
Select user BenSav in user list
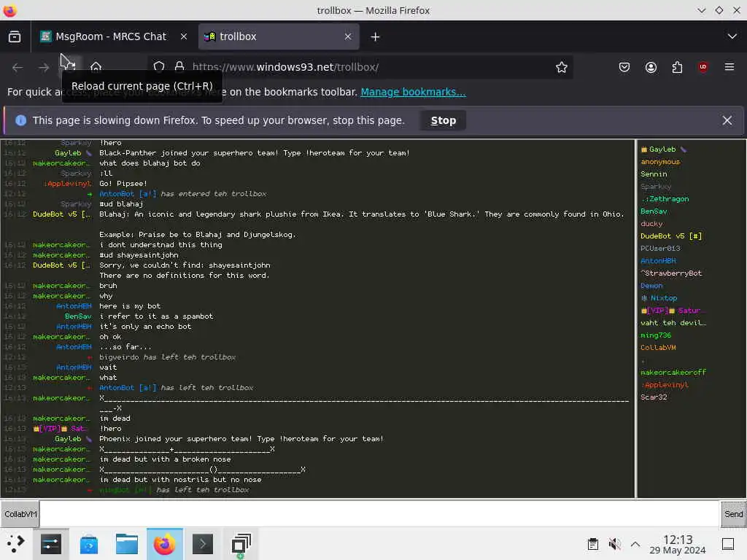(x=654, y=211)
